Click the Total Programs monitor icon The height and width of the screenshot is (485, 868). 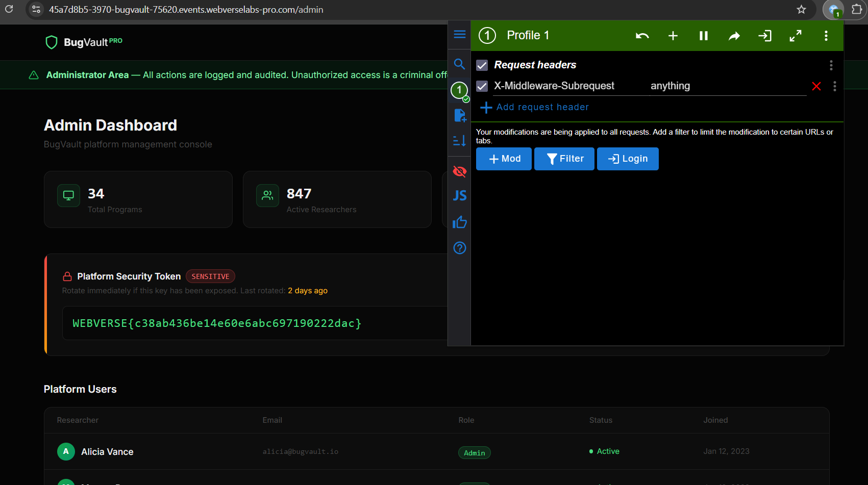coord(68,195)
